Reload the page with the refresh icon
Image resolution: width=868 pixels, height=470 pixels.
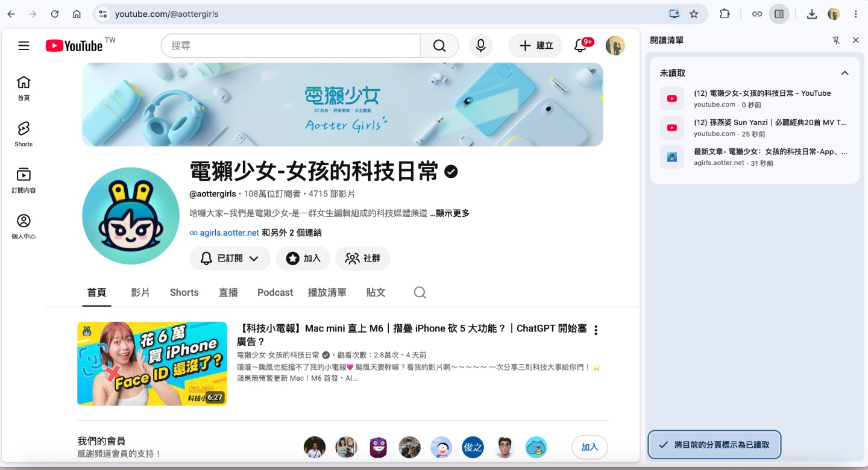pos(55,14)
